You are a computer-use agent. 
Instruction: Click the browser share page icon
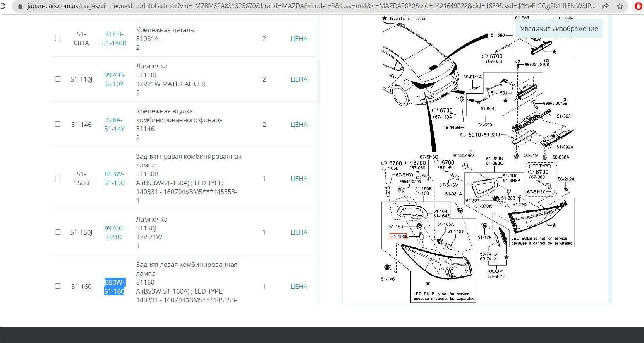click(x=605, y=6)
